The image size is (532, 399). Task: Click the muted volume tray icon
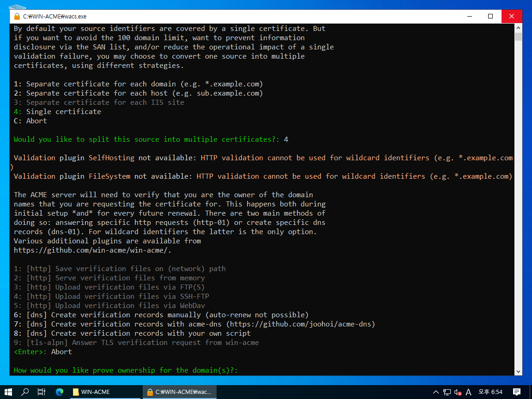458,392
